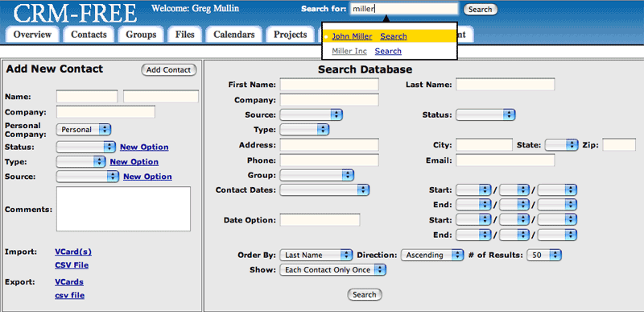Open the State dropdown

(561, 144)
